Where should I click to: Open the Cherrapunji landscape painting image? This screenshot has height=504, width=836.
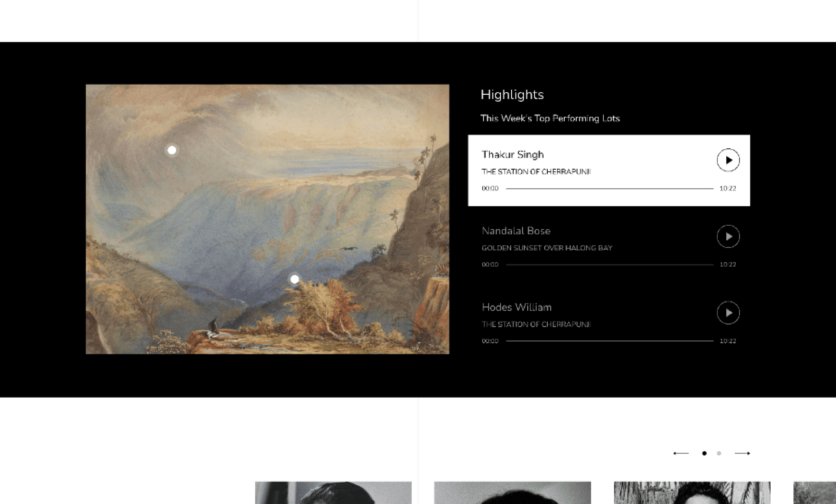pyautogui.click(x=268, y=219)
